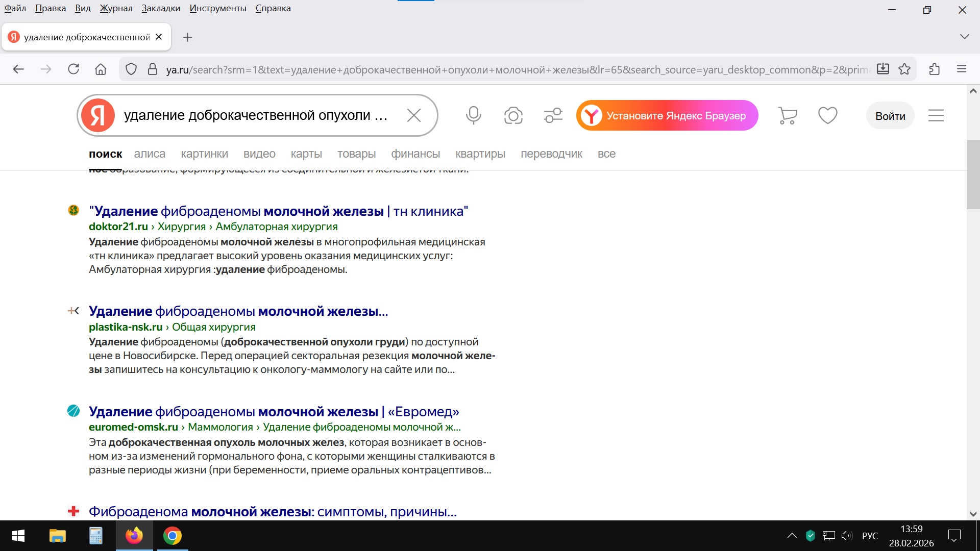Click the page vertical scrollbar thumb
The image size is (980, 551).
(x=973, y=173)
